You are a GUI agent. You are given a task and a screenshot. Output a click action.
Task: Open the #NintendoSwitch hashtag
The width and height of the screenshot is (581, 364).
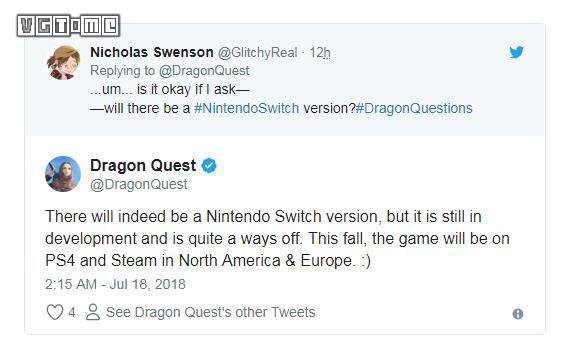[246, 108]
